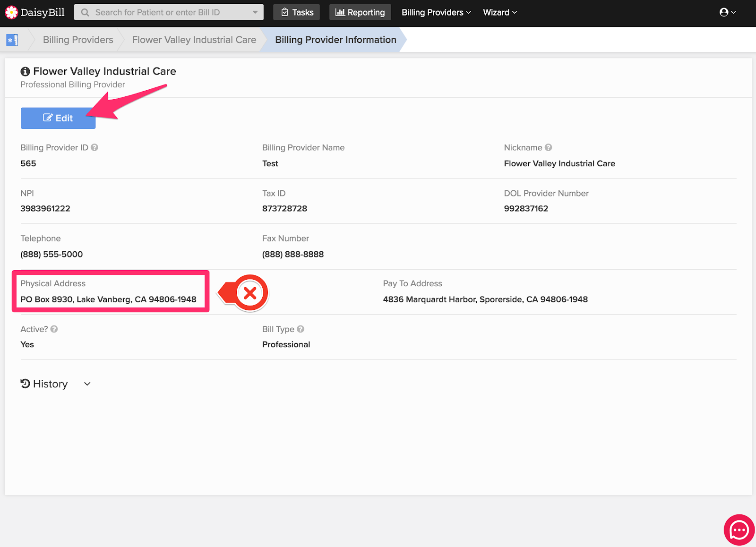Click the Nickname value Flower Valley Industrial Care
The width and height of the screenshot is (756, 547).
point(559,163)
